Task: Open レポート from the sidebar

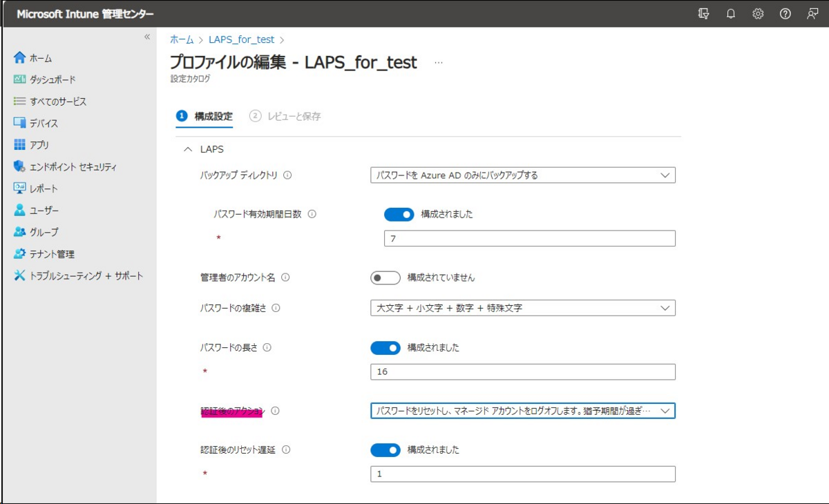Action: click(x=44, y=188)
